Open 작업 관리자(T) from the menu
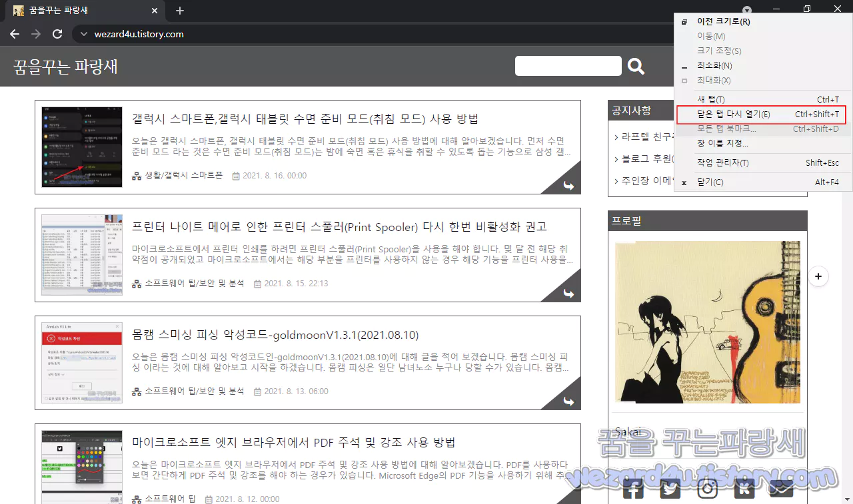 point(722,163)
